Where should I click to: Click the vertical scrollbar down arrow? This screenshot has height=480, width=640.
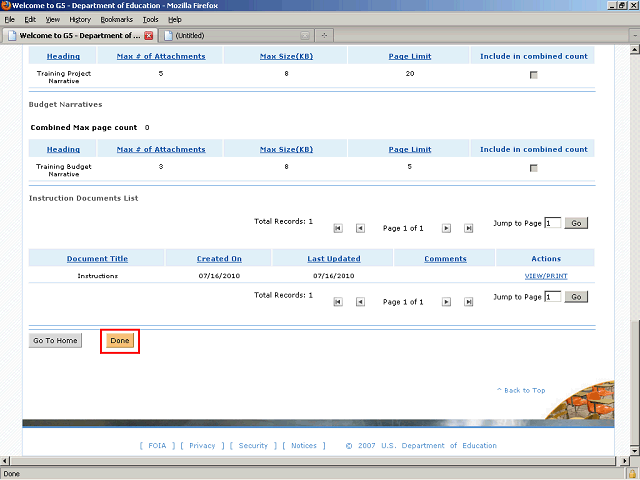[x=635, y=451]
